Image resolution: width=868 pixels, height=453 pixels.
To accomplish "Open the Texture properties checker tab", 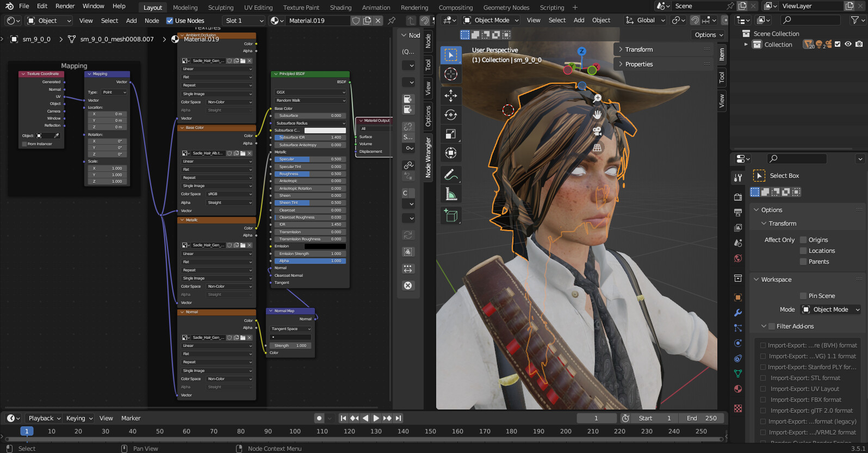I will pyautogui.click(x=738, y=408).
